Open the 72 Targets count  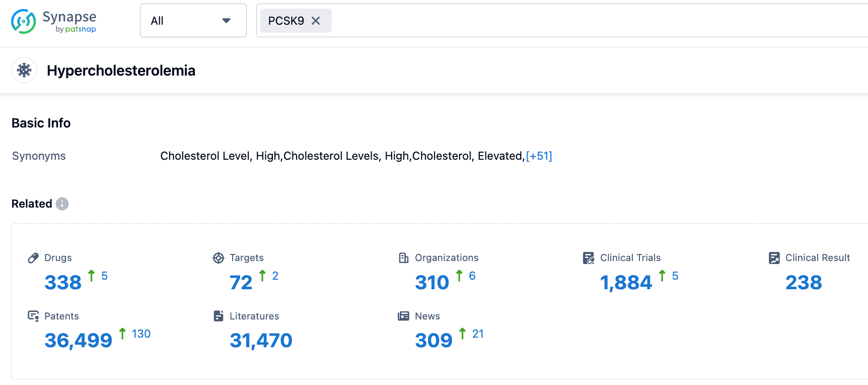241,282
